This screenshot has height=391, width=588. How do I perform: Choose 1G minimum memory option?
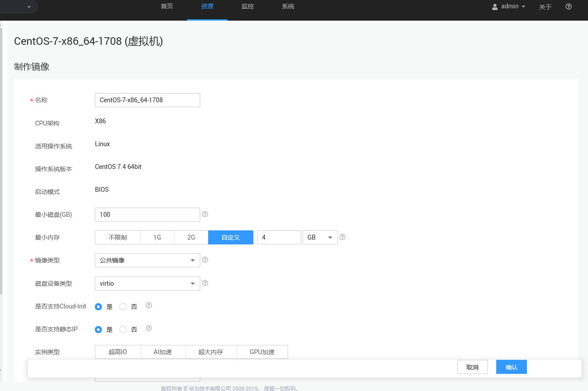tap(157, 237)
